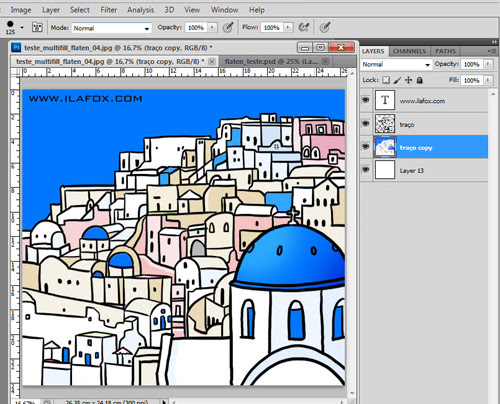Toggle lock image pixels brush icon

tap(397, 80)
